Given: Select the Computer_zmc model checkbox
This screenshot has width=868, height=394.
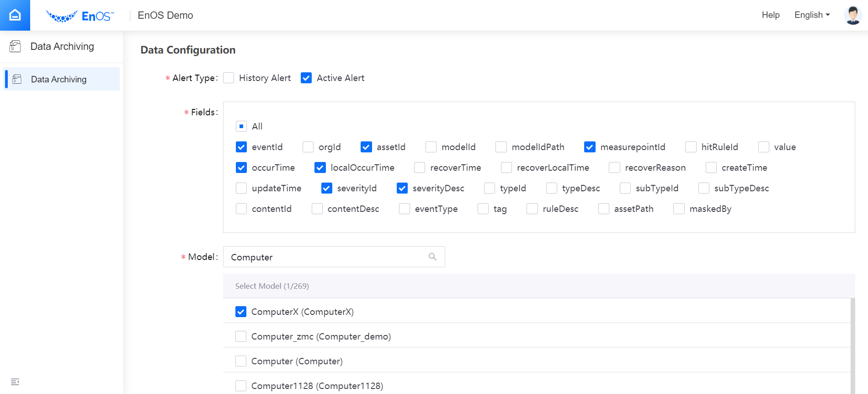Looking at the screenshot, I should coord(241,336).
